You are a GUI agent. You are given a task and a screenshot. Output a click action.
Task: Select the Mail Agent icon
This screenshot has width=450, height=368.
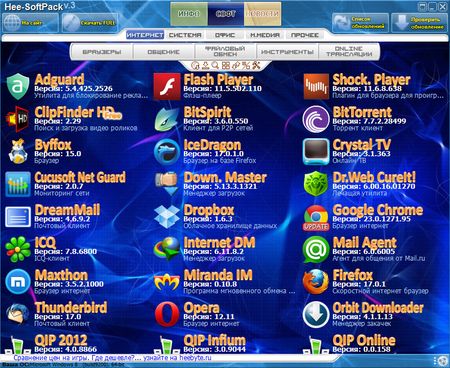[x=316, y=249]
